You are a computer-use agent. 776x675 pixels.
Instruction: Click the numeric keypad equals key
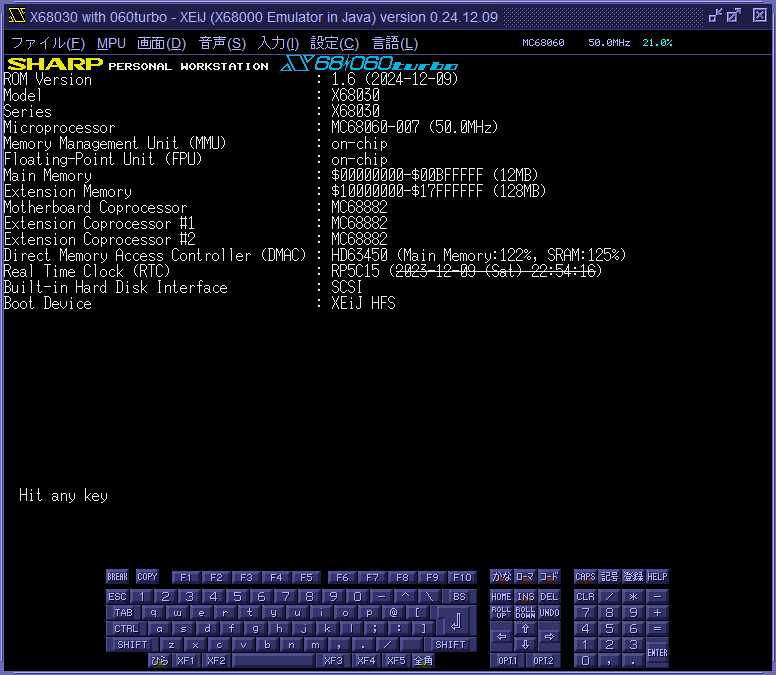click(657, 628)
